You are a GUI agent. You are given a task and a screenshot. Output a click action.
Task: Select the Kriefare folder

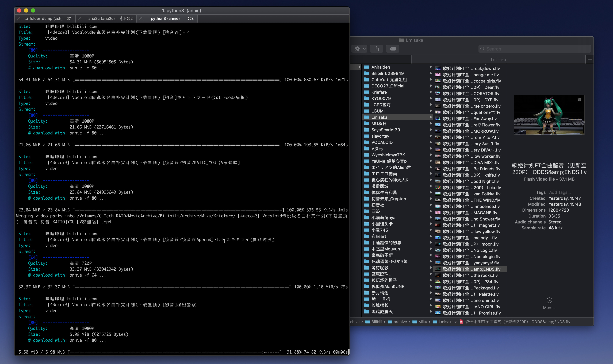379,92
